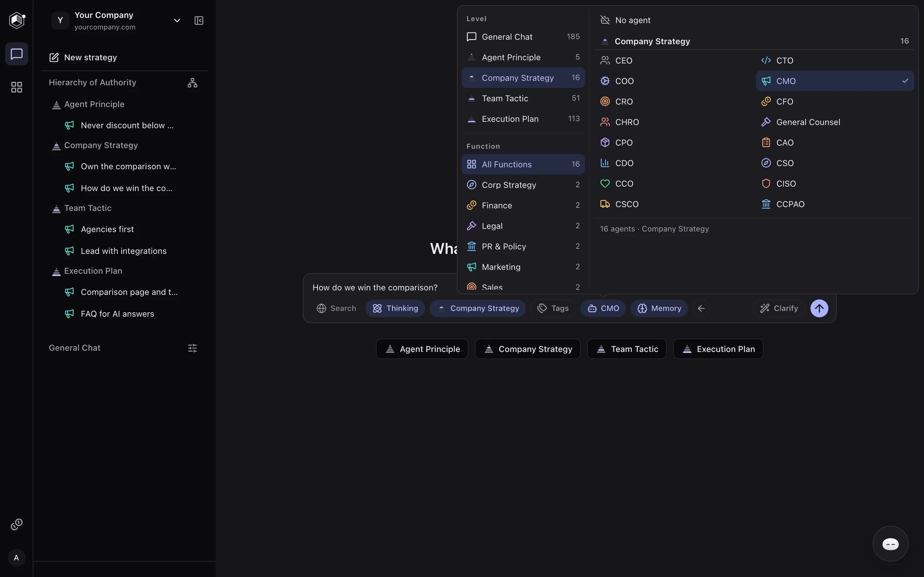The height and width of the screenshot is (577, 924).
Task: Open the Company Strategy level dropdown pill
Action: pos(477,308)
